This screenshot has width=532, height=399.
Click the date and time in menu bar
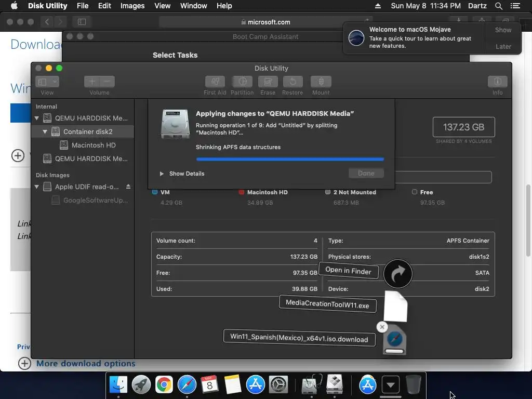coord(426,6)
